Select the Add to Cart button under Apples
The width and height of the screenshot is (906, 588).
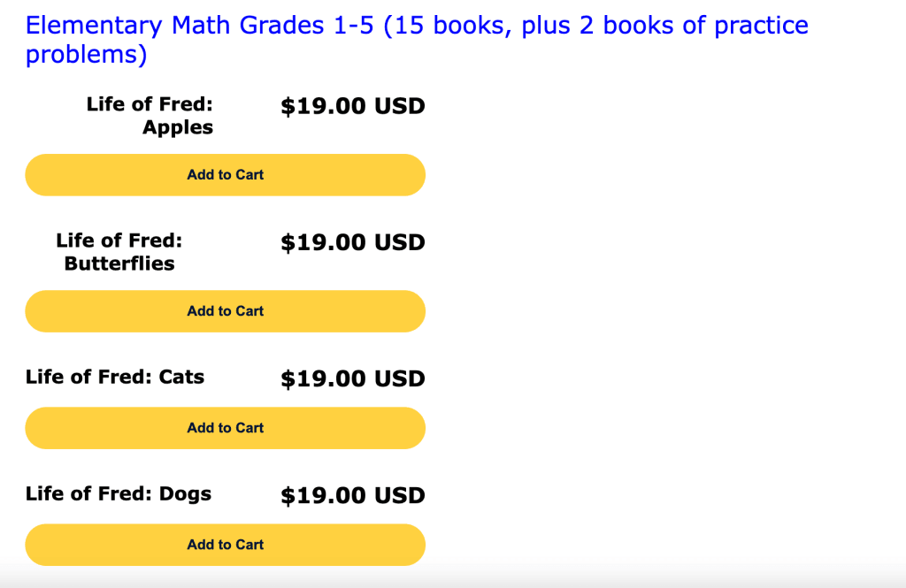[x=225, y=174]
